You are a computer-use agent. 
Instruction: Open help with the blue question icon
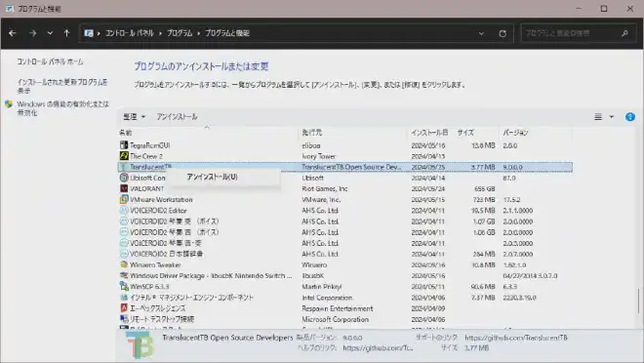tap(630, 117)
